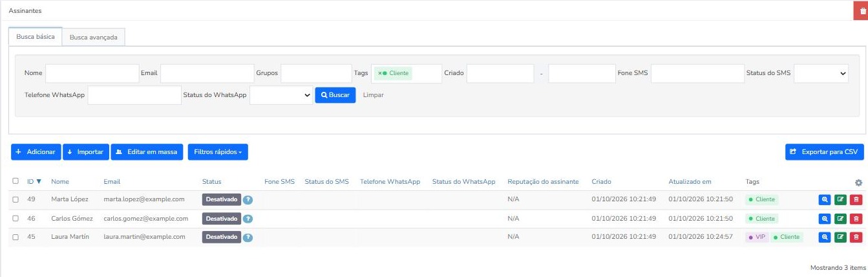Click Exportar para CSV

point(824,152)
